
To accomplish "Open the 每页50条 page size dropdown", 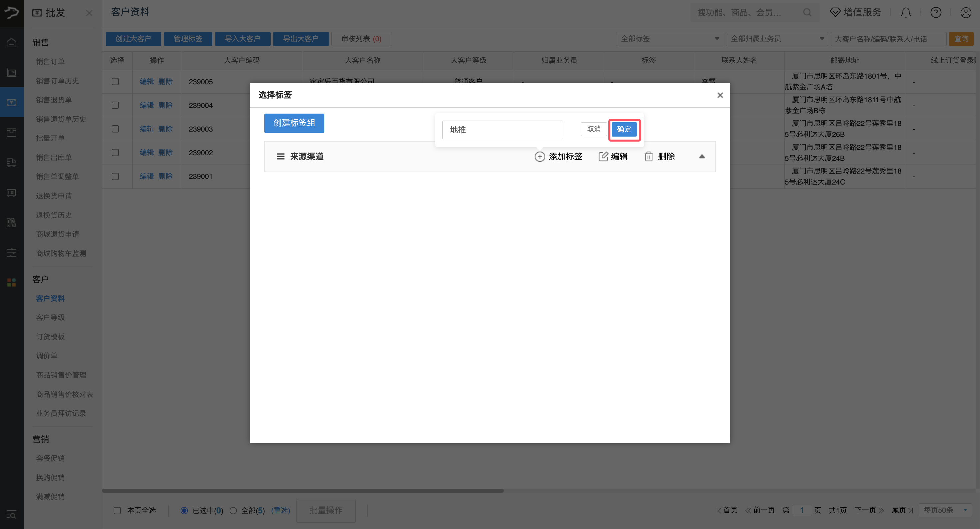I will pos(945,510).
